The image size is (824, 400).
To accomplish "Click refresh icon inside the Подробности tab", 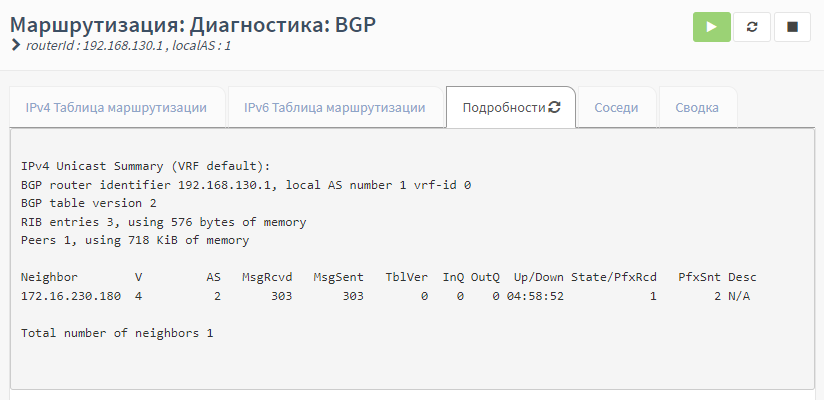I will point(554,107).
